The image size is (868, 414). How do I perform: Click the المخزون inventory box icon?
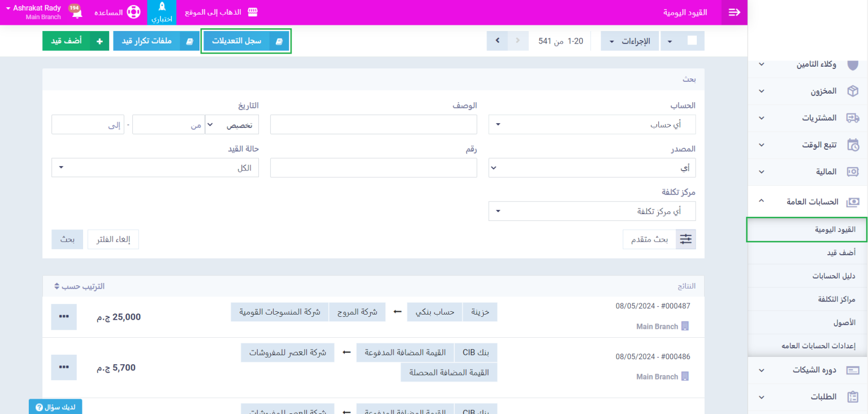852,91
